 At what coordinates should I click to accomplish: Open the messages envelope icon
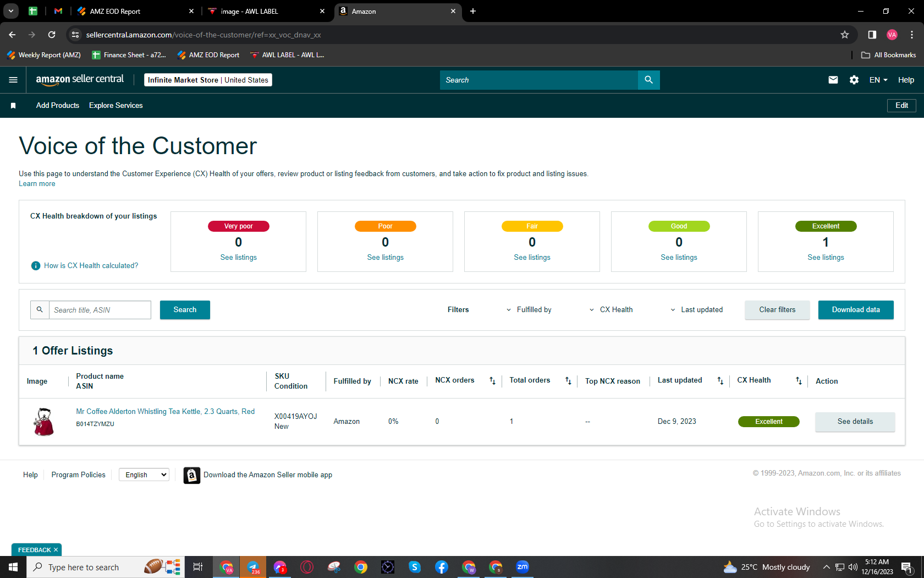[833, 80]
